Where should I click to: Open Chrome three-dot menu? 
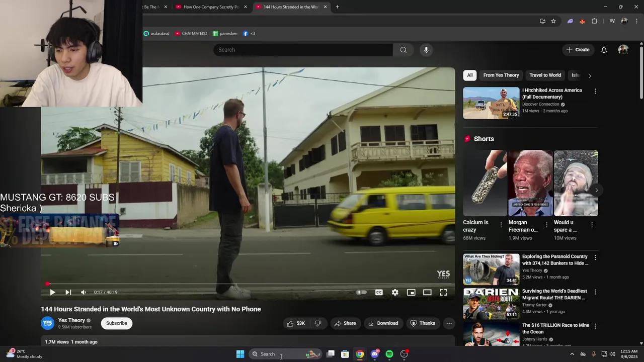click(636, 21)
